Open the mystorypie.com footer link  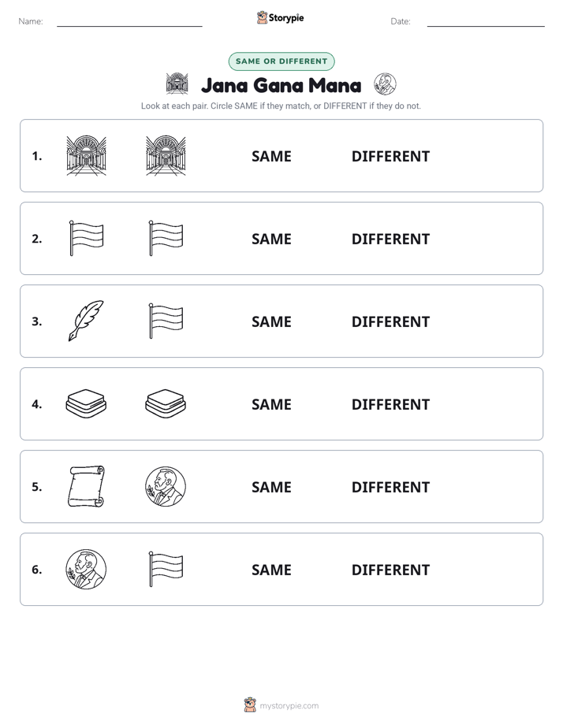pyautogui.click(x=289, y=706)
